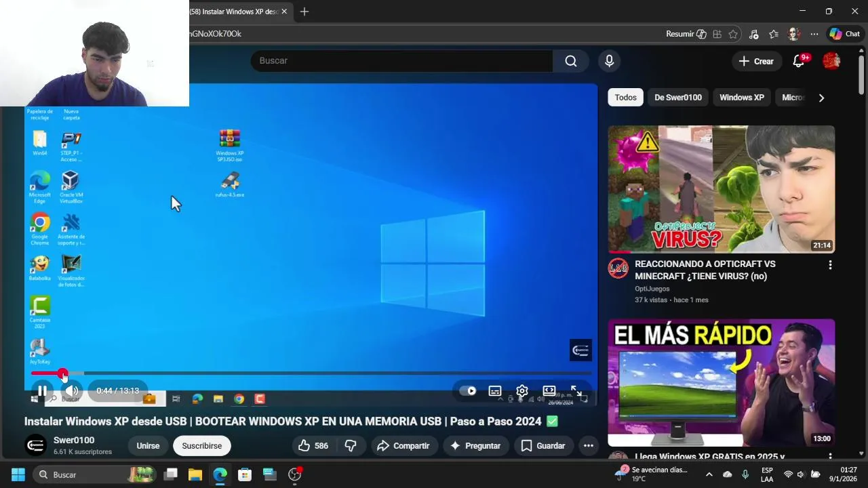
Task: Open more video actions menu
Action: (x=589, y=446)
